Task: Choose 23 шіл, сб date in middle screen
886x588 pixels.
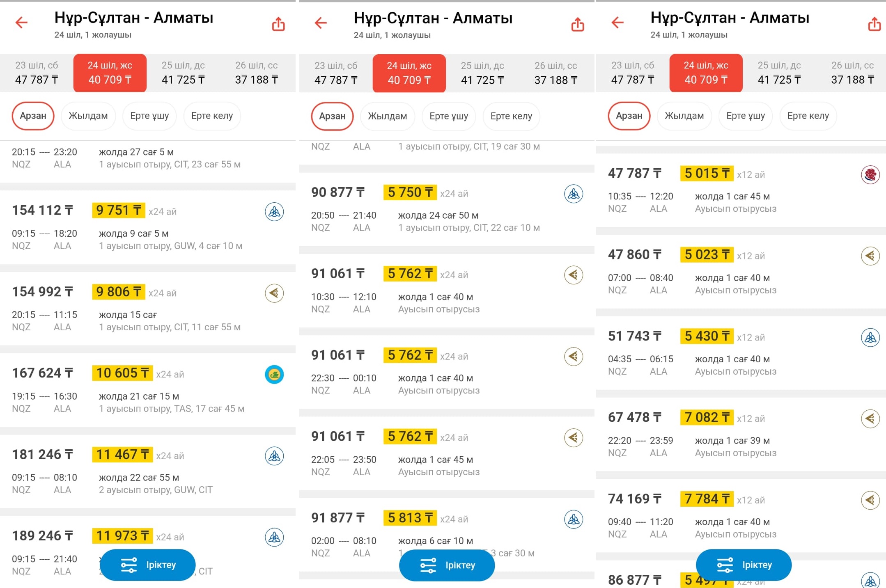Action: [x=336, y=73]
